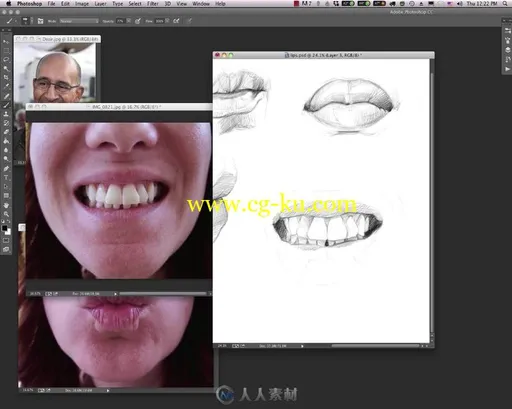Select the Paint Bucket tool
The image size is (512, 409).
coord(6,141)
